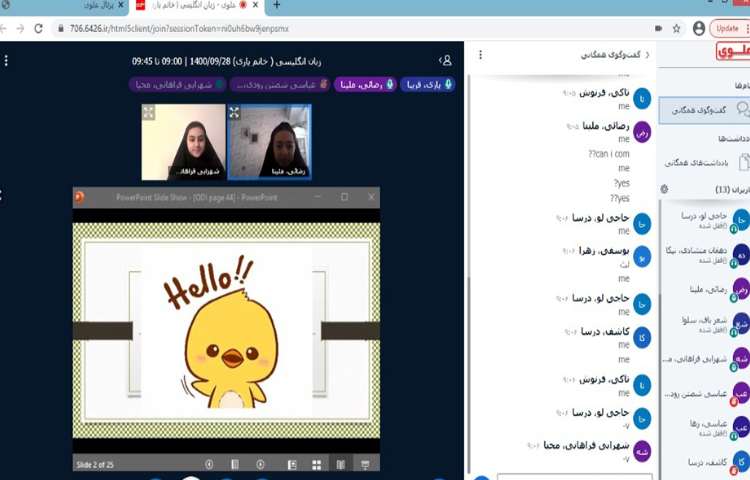750x480 pixels.
Task: Collapse the public chat with the header arrow
Action: pyautogui.click(x=648, y=55)
